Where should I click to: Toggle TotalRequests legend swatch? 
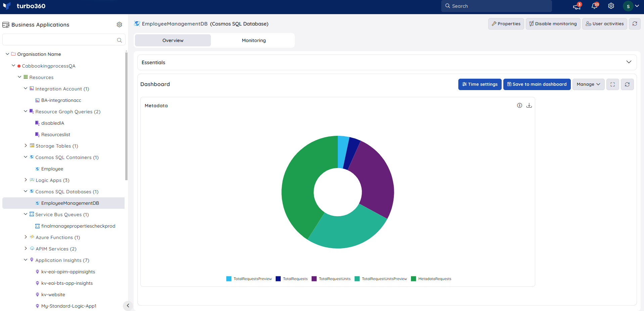pyautogui.click(x=278, y=279)
